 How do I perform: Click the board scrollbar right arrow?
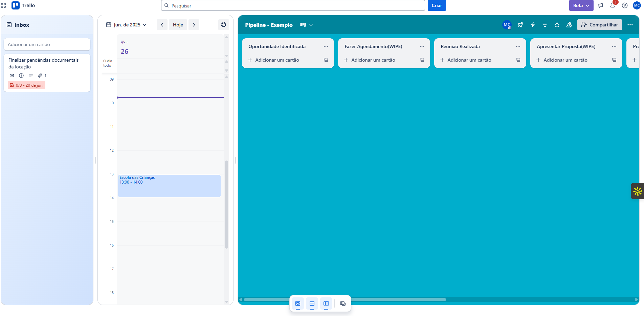(636, 299)
